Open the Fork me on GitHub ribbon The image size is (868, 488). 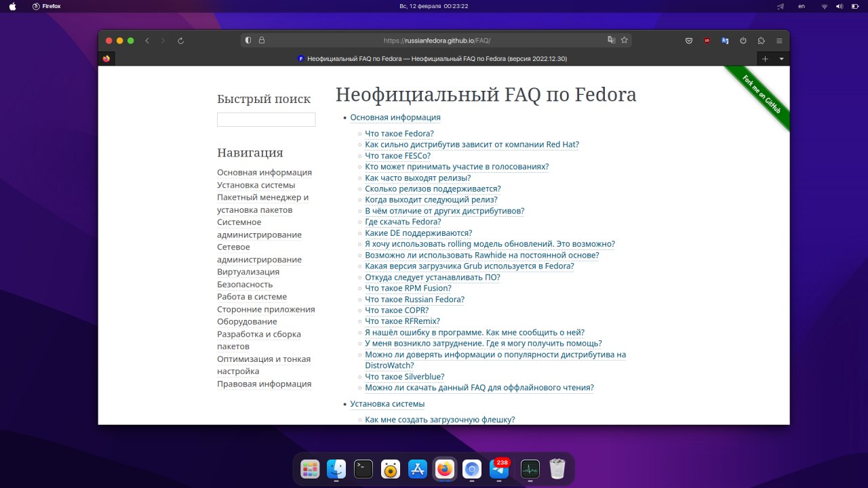[x=761, y=94]
